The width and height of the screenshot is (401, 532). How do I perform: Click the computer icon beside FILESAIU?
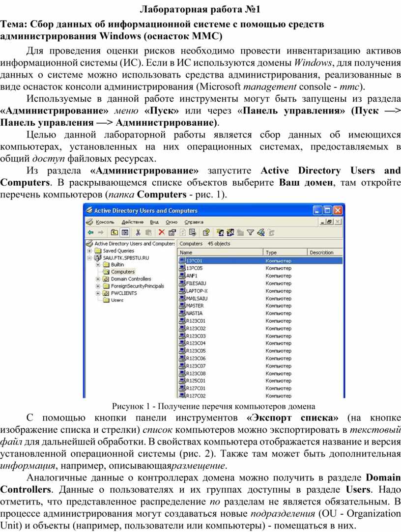tap(182, 283)
